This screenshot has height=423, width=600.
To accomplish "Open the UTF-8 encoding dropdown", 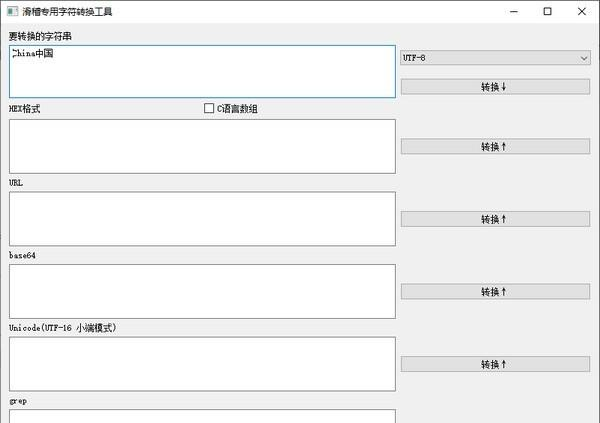I will 495,58.
